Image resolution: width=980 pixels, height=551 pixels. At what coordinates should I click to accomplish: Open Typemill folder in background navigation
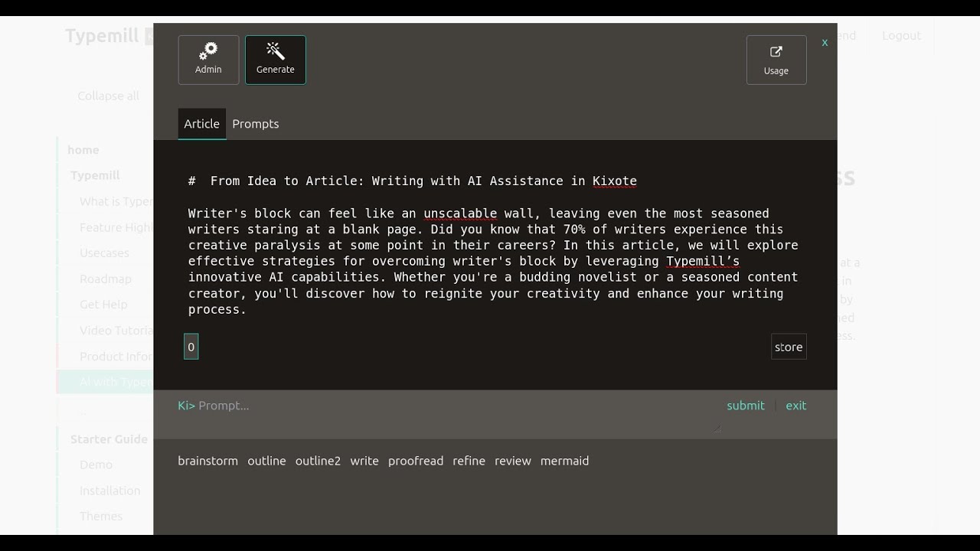coord(95,175)
